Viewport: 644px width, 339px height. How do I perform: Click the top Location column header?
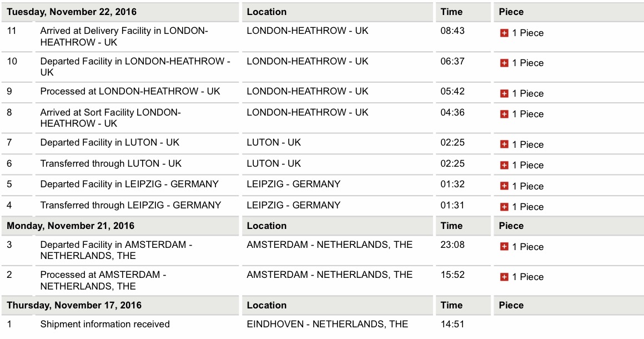point(266,12)
